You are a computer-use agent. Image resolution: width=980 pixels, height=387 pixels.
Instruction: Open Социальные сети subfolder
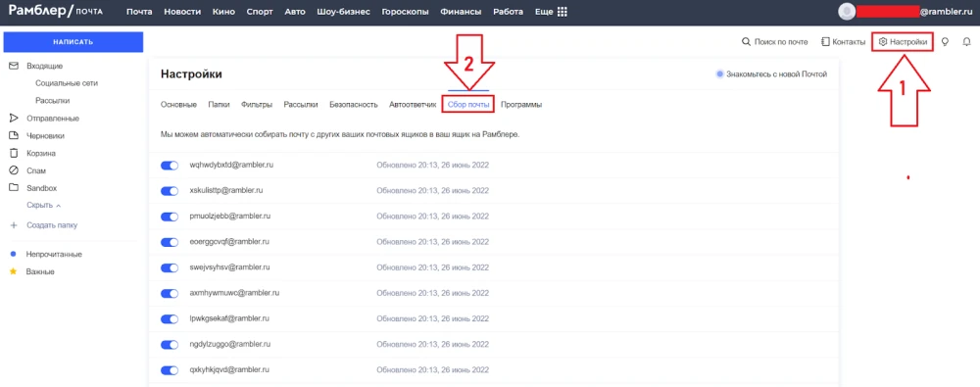[67, 82]
